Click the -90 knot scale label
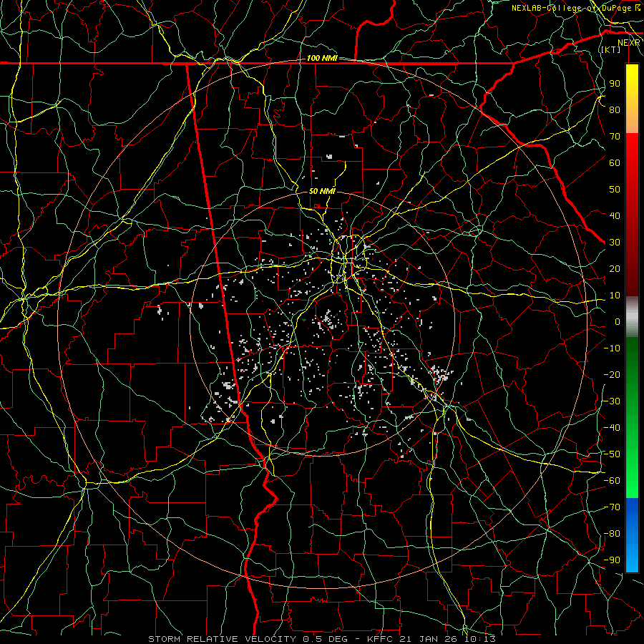The image size is (644, 644). pyautogui.click(x=612, y=560)
